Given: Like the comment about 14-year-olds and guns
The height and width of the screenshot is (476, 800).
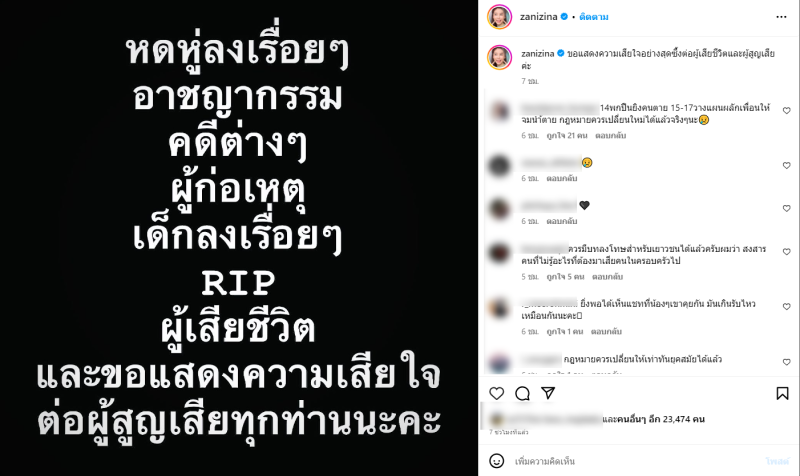Looking at the screenshot, I should click(787, 111).
